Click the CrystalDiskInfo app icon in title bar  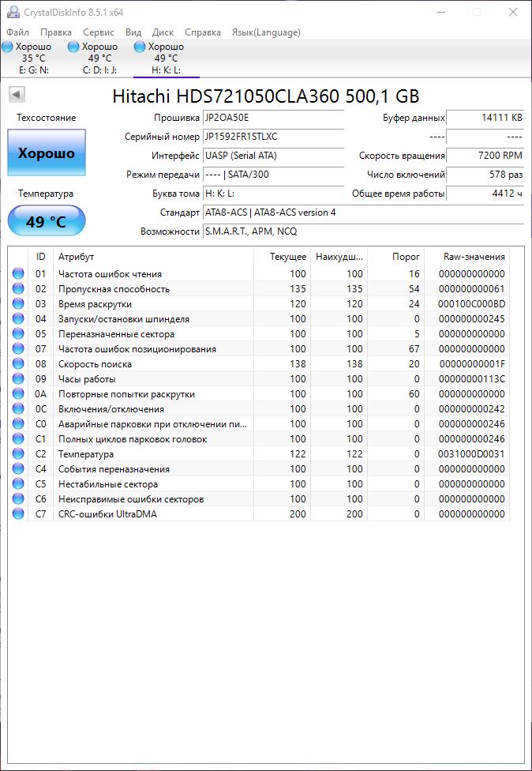tap(13, 12)
